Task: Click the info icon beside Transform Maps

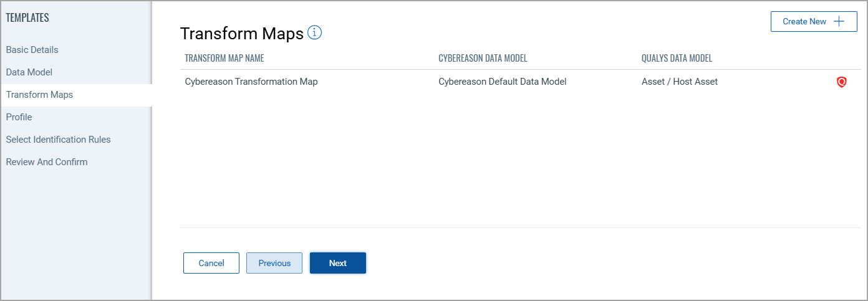Action: point(315,32)
